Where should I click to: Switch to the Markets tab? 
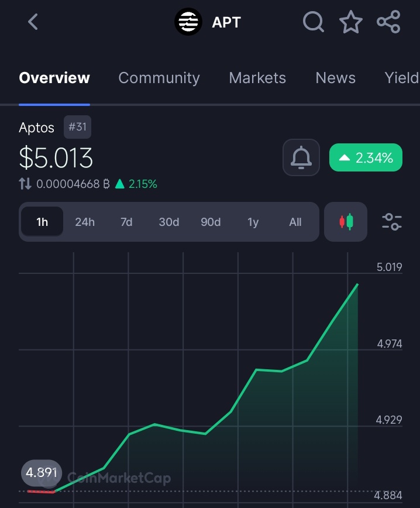tap(257, 78)
